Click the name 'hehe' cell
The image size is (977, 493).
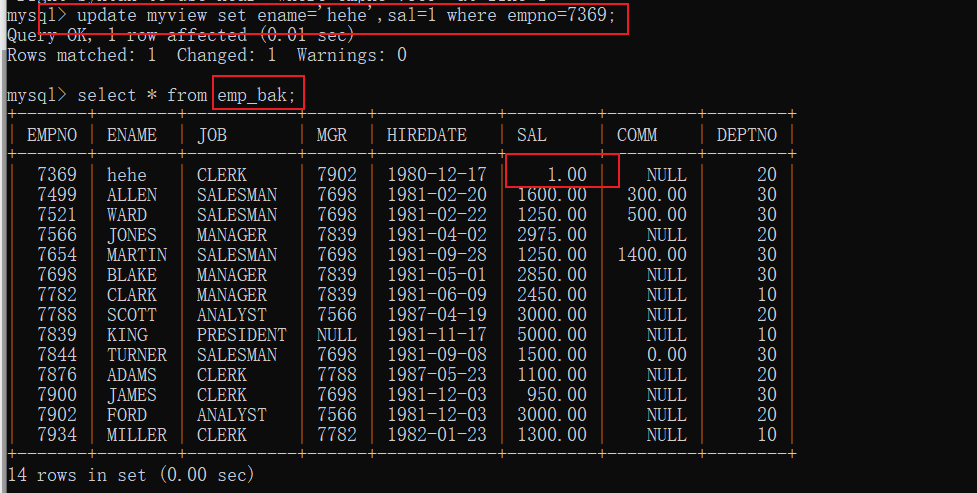pos(126,175)
